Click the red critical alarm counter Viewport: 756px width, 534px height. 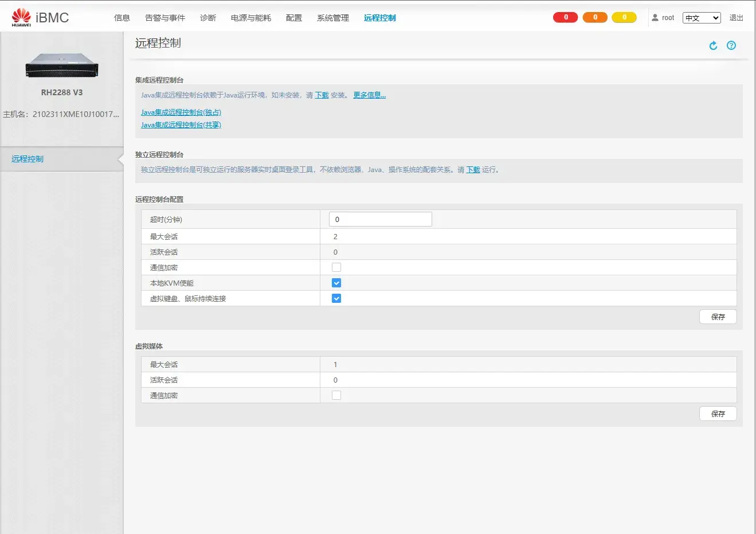click(x=565, y=17)
